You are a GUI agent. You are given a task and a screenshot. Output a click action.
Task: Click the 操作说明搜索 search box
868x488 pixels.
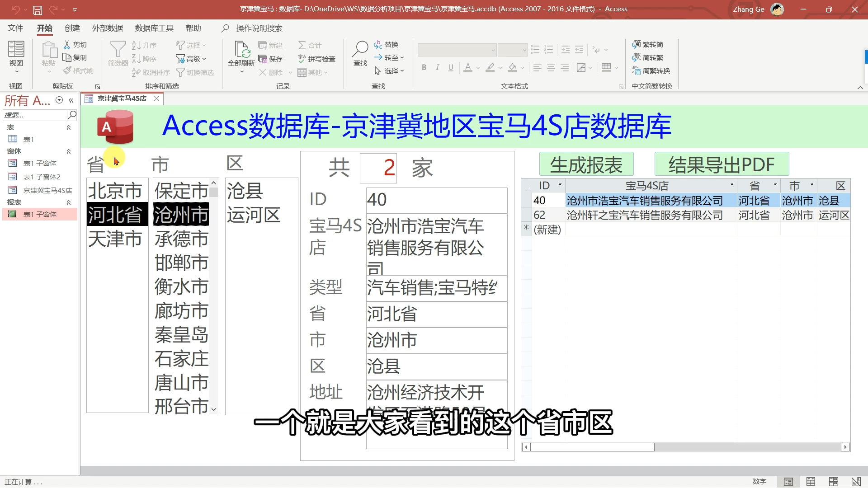pos(259,28)
